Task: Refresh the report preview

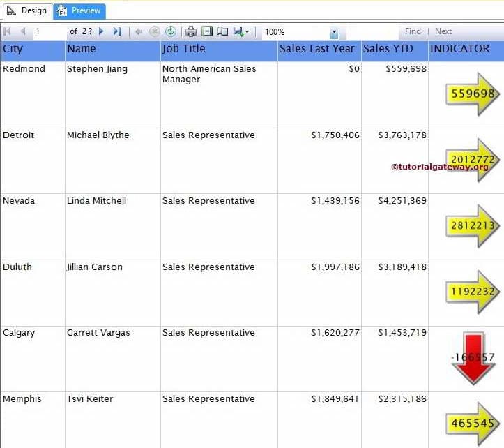Action: [x=171, y=31]
